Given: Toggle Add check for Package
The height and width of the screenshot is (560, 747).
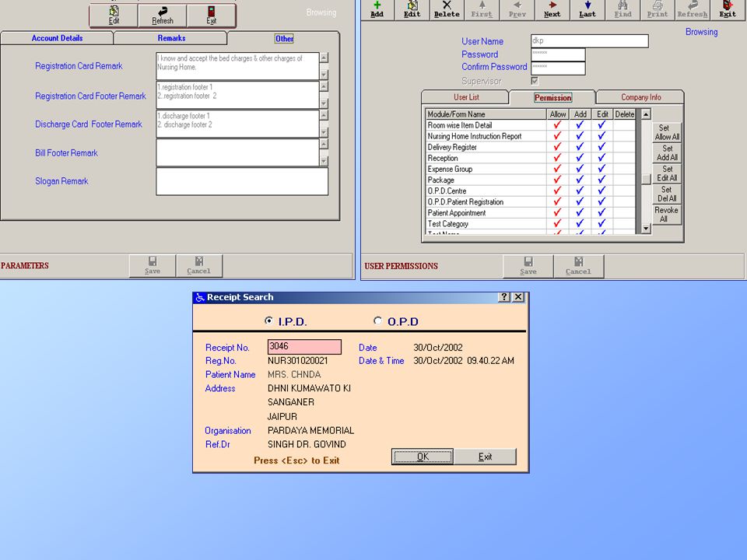Looking at the screenshot, I should 580,180.
